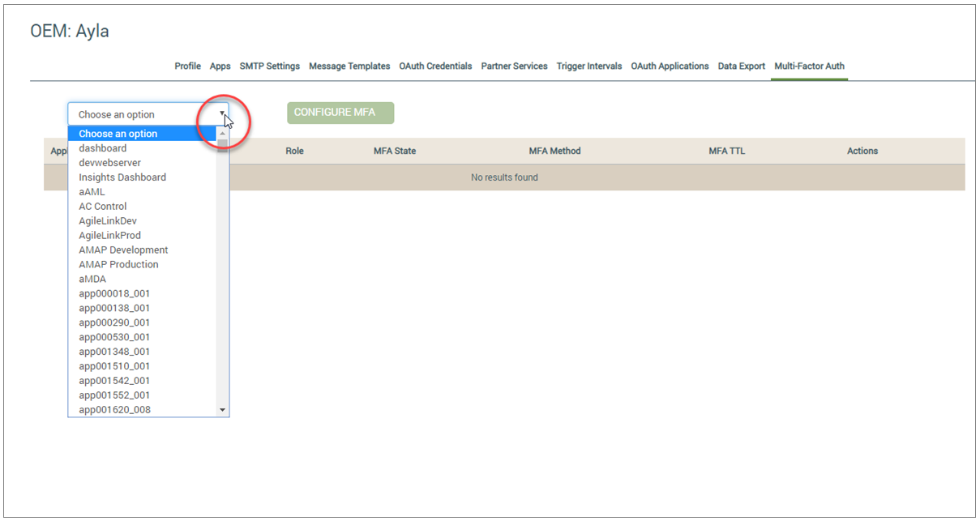Image resolution: width=980 pixels, height=521 pixels.
Task: Choose dashboard from the app list
Action: pos(142,148)
